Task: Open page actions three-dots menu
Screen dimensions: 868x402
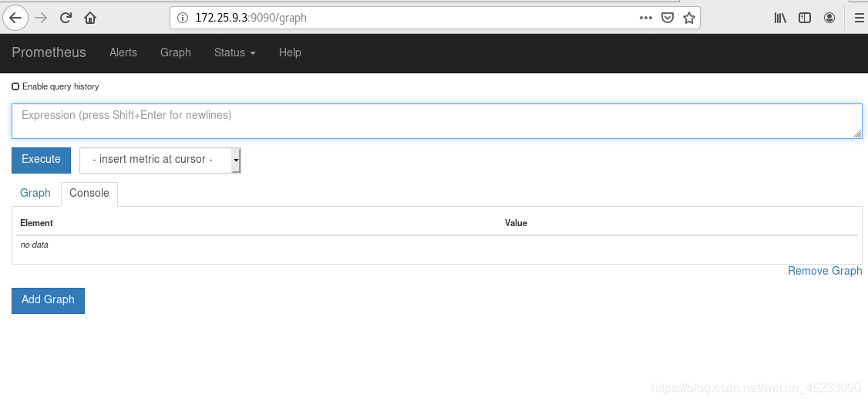Action: click(x=645, y=18)
